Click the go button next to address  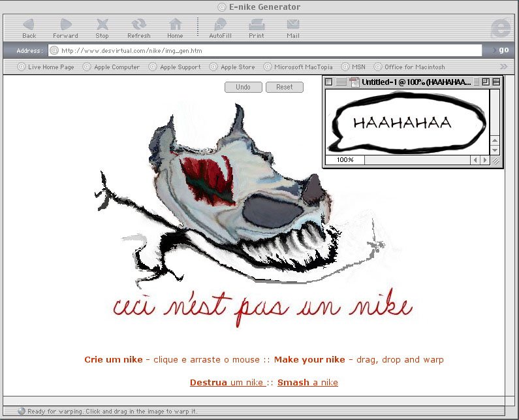click(x=503, y=50)
